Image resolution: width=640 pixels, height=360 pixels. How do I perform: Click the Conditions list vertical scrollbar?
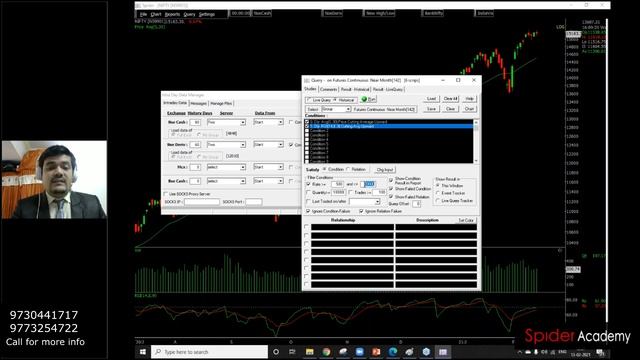[x=476, y=141]
